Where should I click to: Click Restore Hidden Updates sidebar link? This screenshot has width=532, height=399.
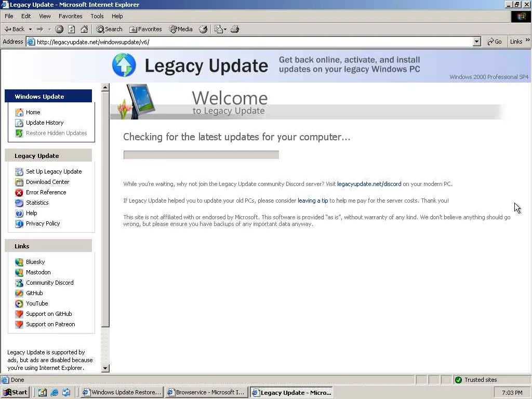[x=56, y=133]
